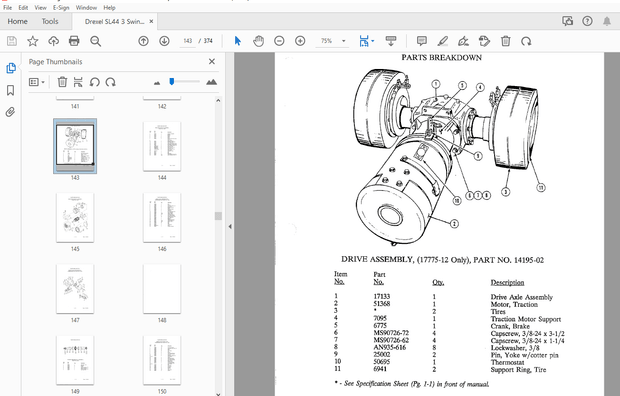620x396 pixels.
Task: Open the E-Sign menu
Action: coord(61,8)
